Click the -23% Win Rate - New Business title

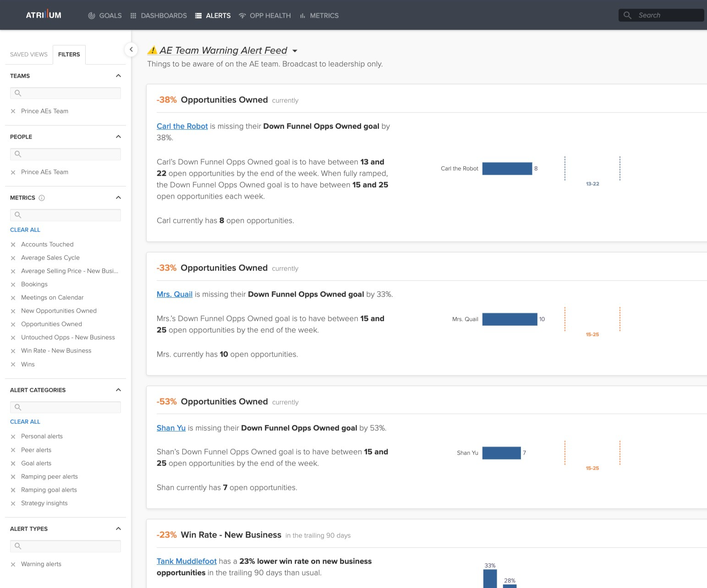(219, 535)
